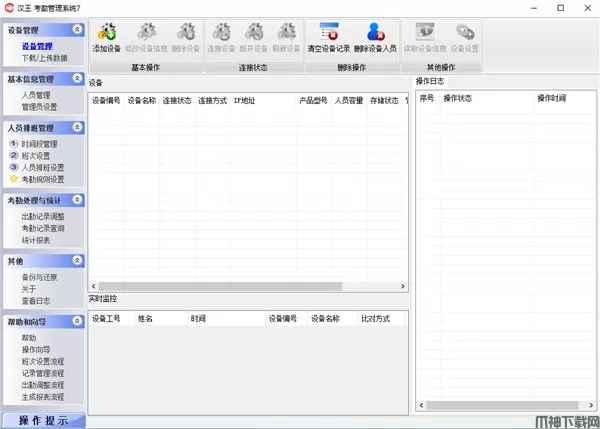Click the 操作时间 column header in log
This screenshot has height=429, width=600.
coord(565,98)
